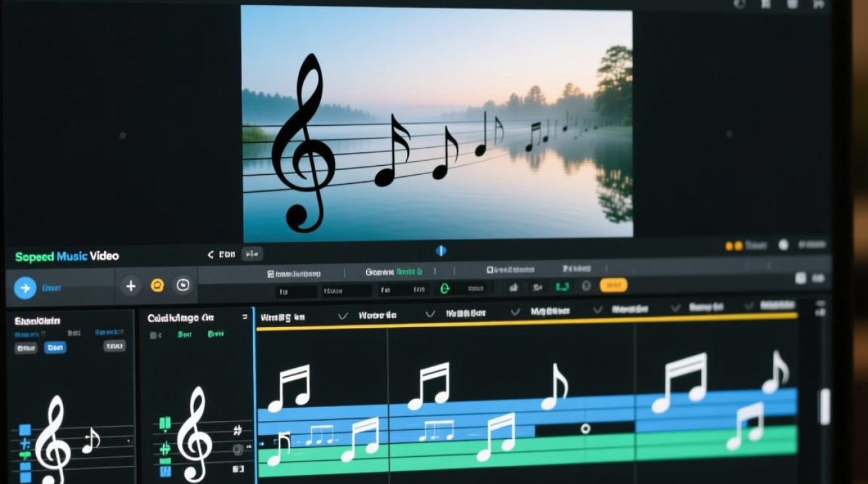
Task: Click the second dark input field in toolbar
Action: 347,291
